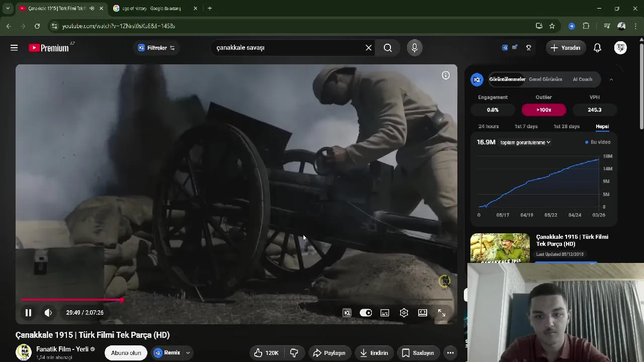Open Fanatik Film - Yerli channel name link
The image size is (644, 362).
[x=62, y=349]
